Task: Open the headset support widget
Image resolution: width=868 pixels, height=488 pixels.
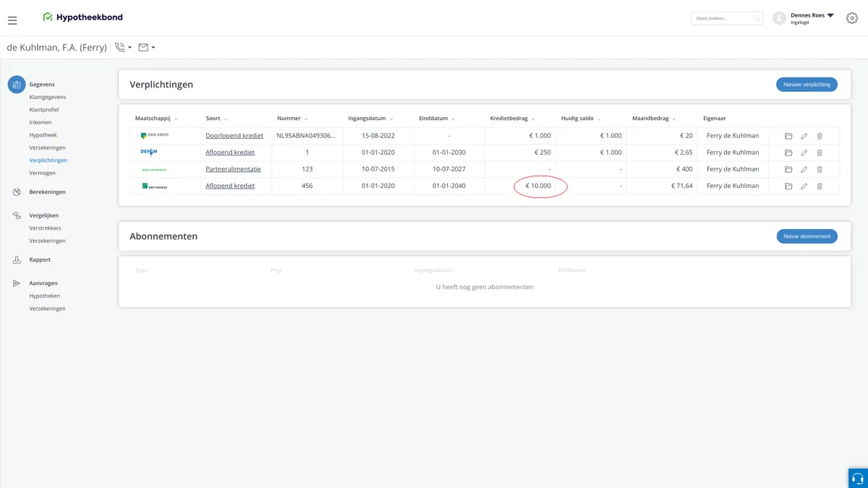Action: tap(858, 478)
